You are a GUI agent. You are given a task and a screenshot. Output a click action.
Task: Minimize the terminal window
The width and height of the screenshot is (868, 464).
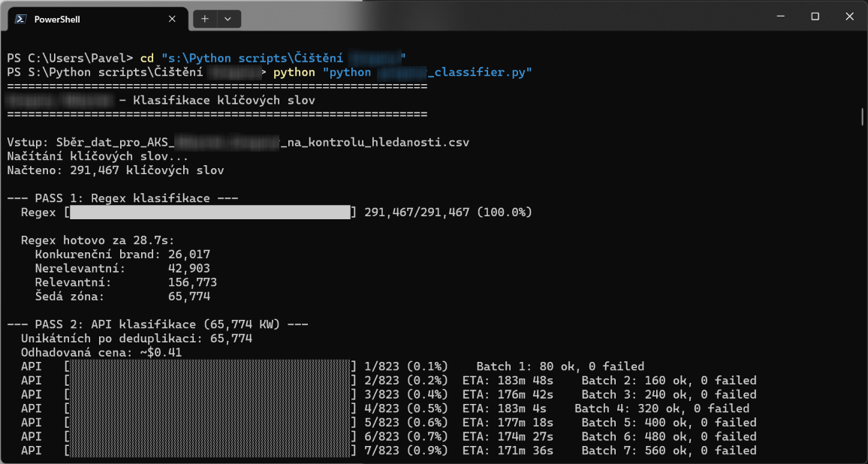[779, 17]
